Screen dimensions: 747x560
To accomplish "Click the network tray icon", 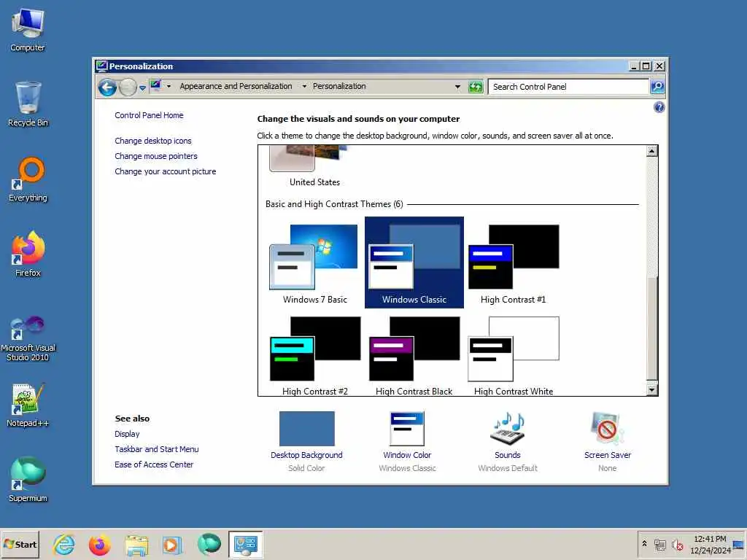I will pos(659,544).
